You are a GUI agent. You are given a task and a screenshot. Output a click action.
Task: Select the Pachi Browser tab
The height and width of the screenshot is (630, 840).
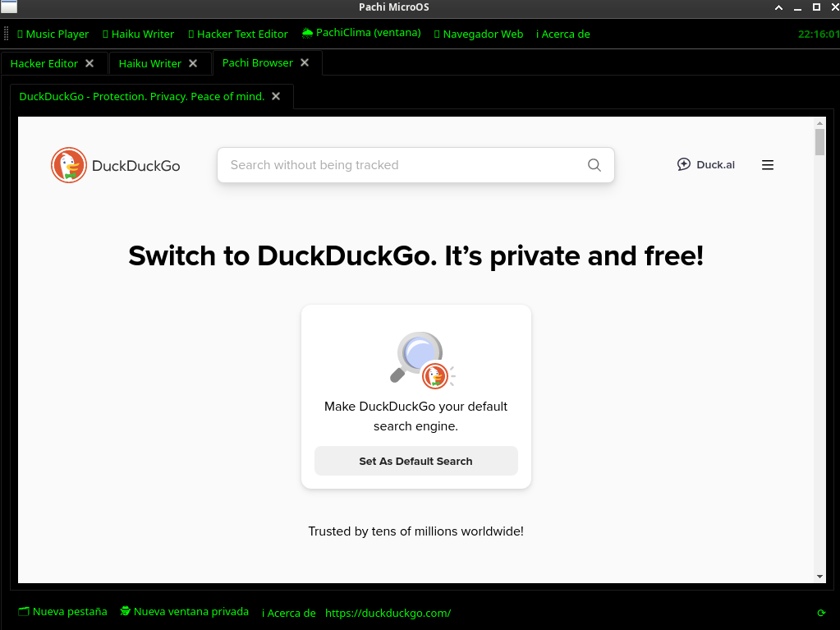pos(258,62)
